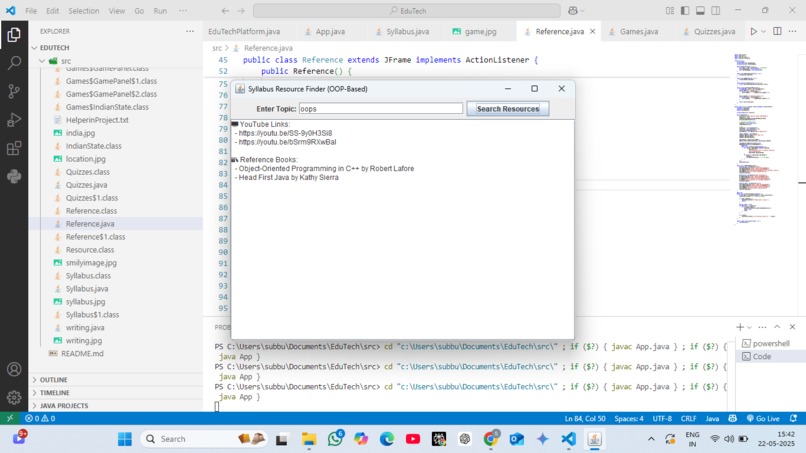
Task: Change the UTF-8 encoding setting
Action: pos(662,419)
